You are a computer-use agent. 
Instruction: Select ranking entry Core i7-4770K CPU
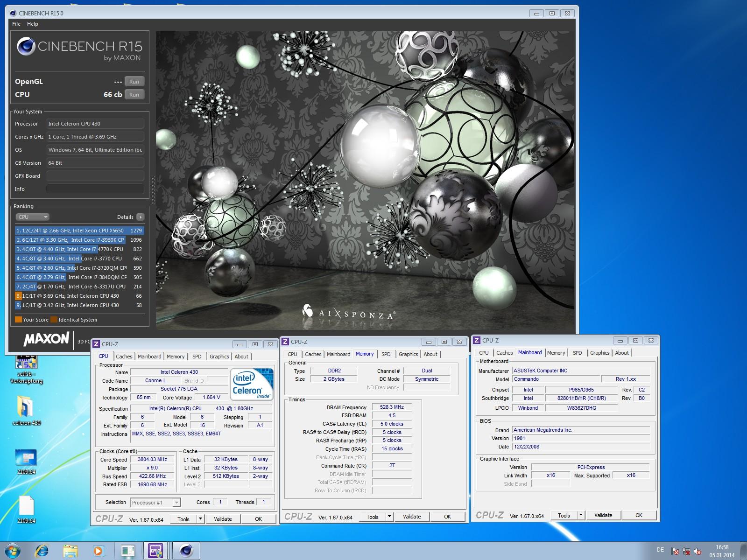(x=79, y=249)
